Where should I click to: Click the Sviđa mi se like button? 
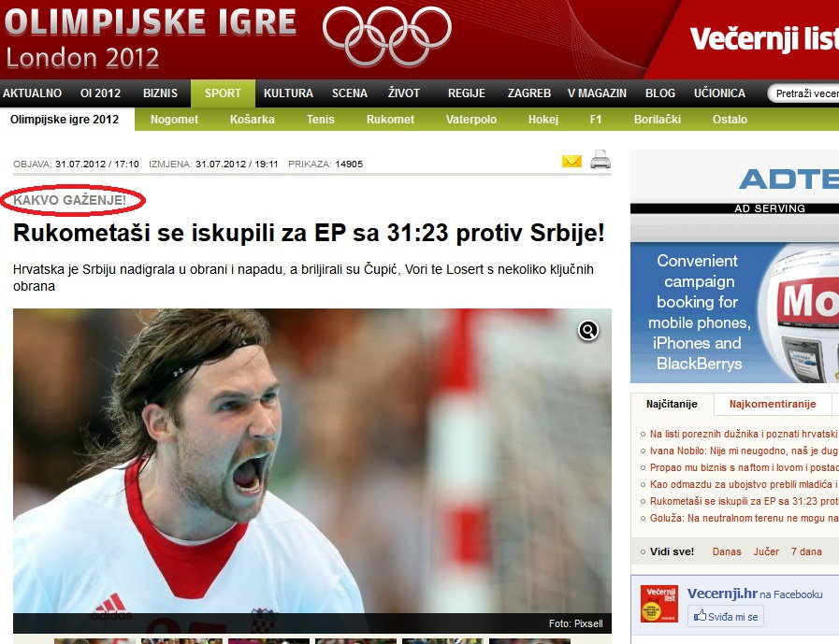click(726, 616)
